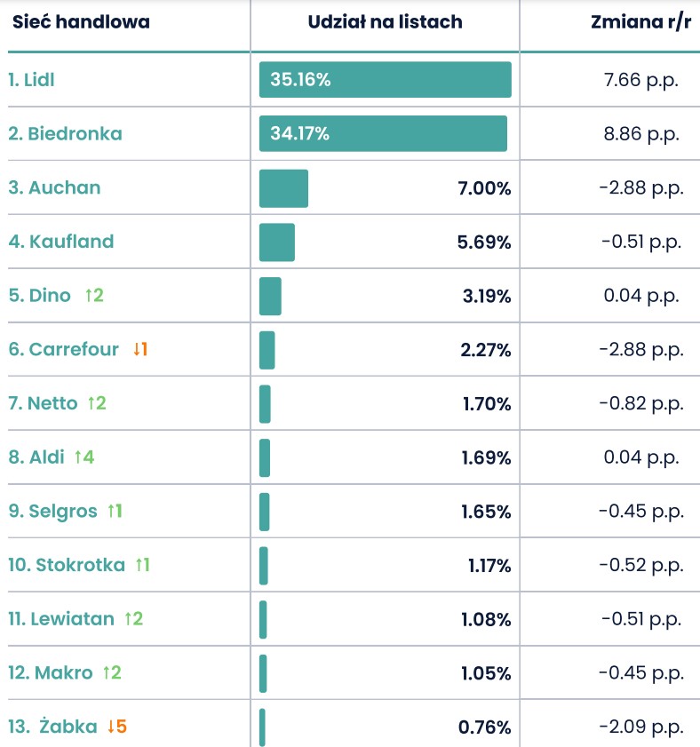Sort by the Sieć handlowa column header

[81, 22]
